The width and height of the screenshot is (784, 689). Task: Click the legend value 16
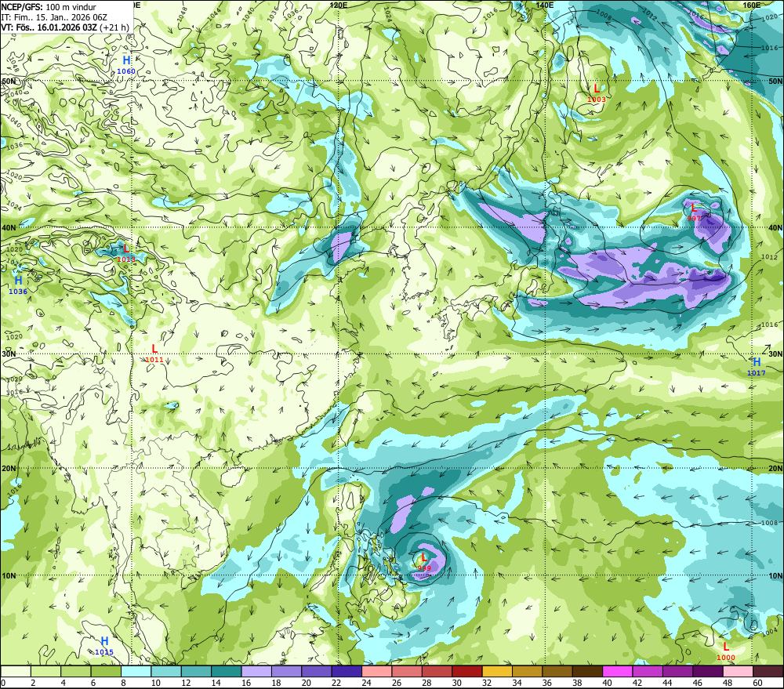pyautogui.click(x=246, y=683)
